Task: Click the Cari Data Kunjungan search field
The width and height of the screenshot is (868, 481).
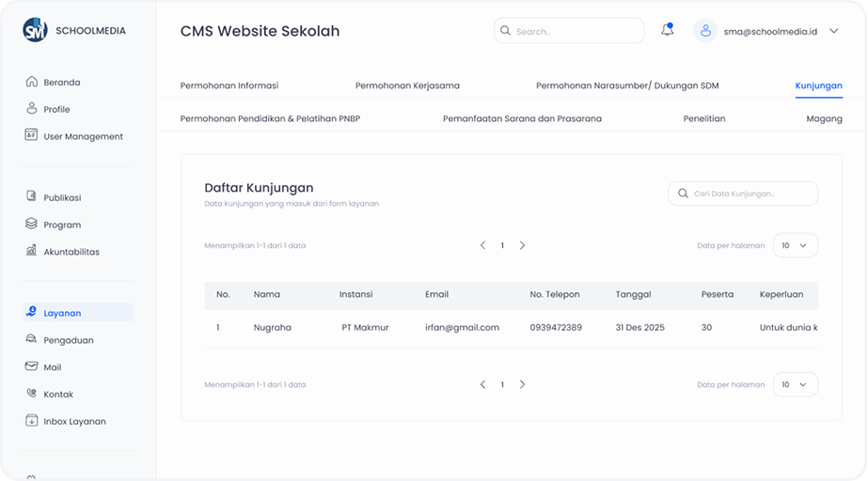Action: pos(743,194)
